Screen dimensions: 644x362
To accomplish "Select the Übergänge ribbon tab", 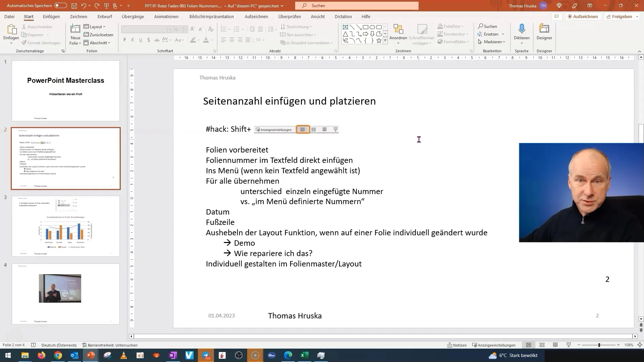I will point(133,16).
